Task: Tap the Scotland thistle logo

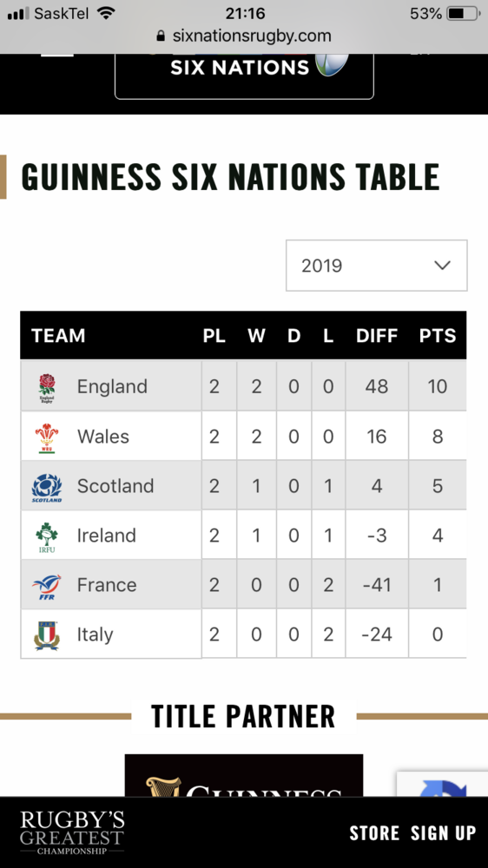Action: pos(47,487)
